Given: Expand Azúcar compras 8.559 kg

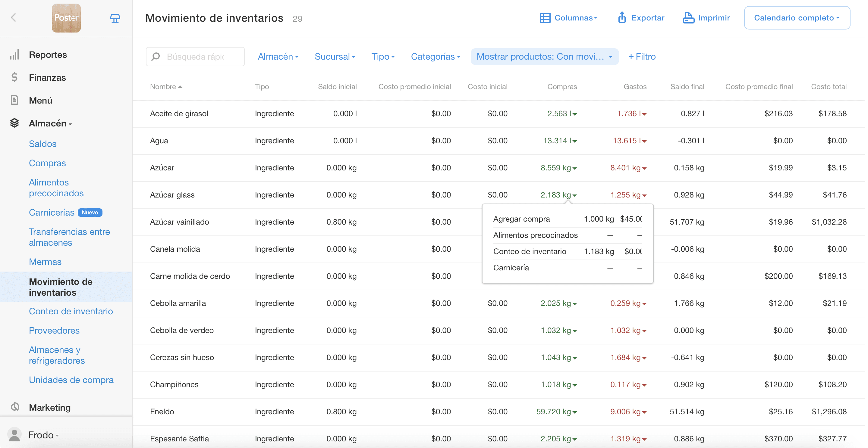Looking at the screenshot, I should pos(558,168).
